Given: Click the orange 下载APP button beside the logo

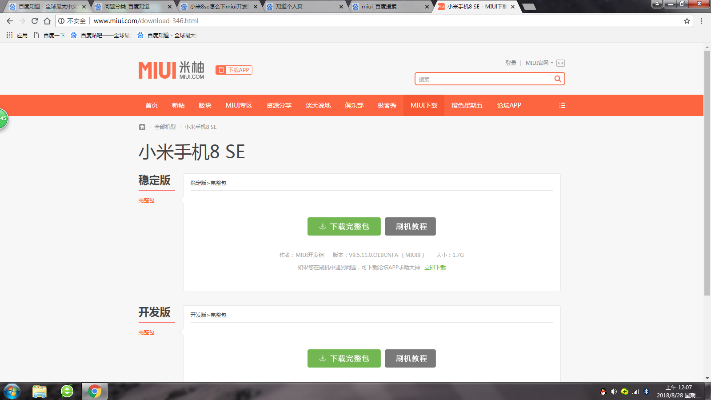Looking at the screenshot, I should tap(234, 70).
